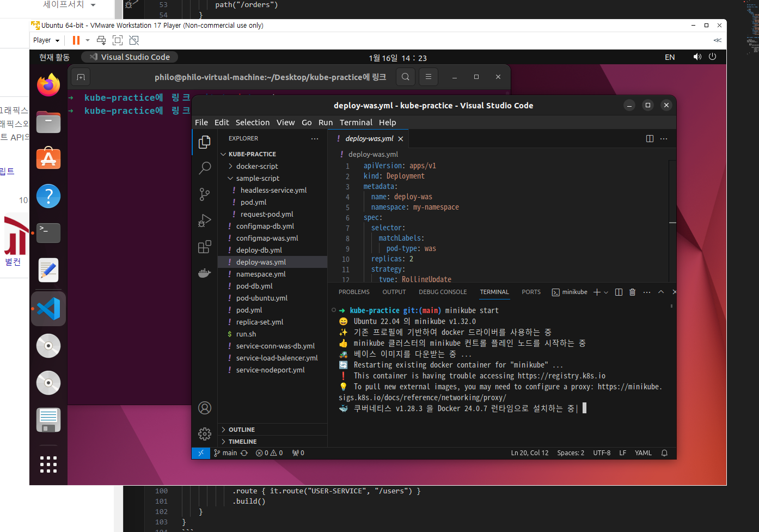The height and width of the screenshot is (532, 759).
Task: Select the minikube terminal instance
Action: point(570,292)
